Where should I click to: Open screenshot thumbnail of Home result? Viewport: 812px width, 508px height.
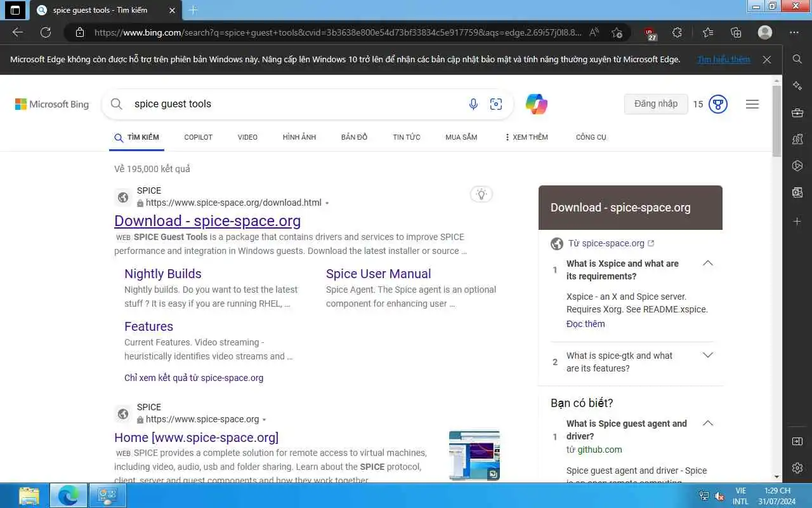coord(475,455)
